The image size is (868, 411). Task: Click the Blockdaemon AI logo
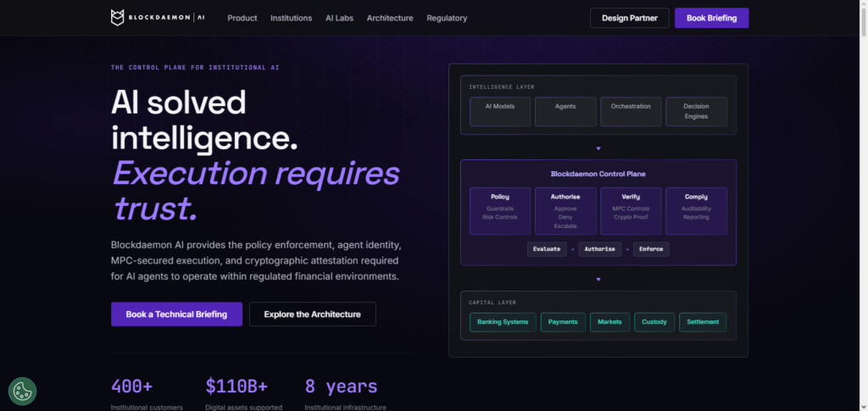pos(158,18)
